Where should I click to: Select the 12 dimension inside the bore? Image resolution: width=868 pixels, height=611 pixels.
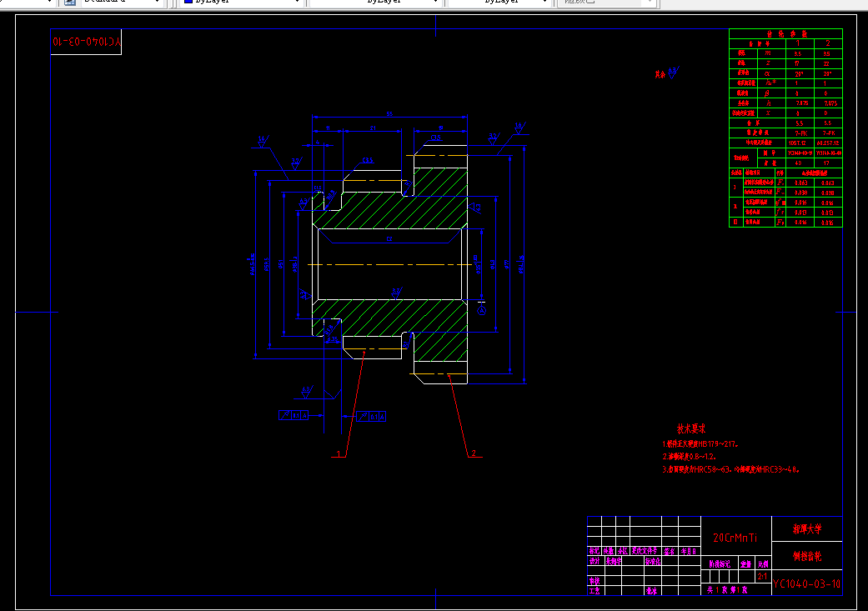point(389,239)
